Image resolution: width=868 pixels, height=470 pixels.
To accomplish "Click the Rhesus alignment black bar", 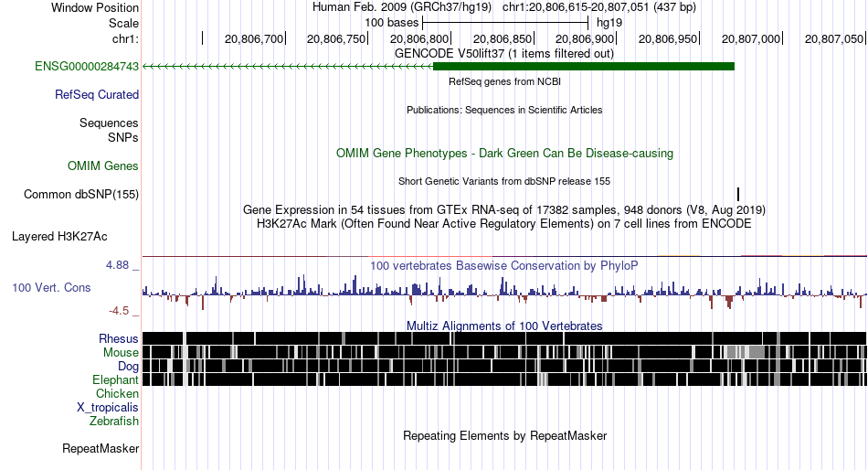I will (504, 338).
